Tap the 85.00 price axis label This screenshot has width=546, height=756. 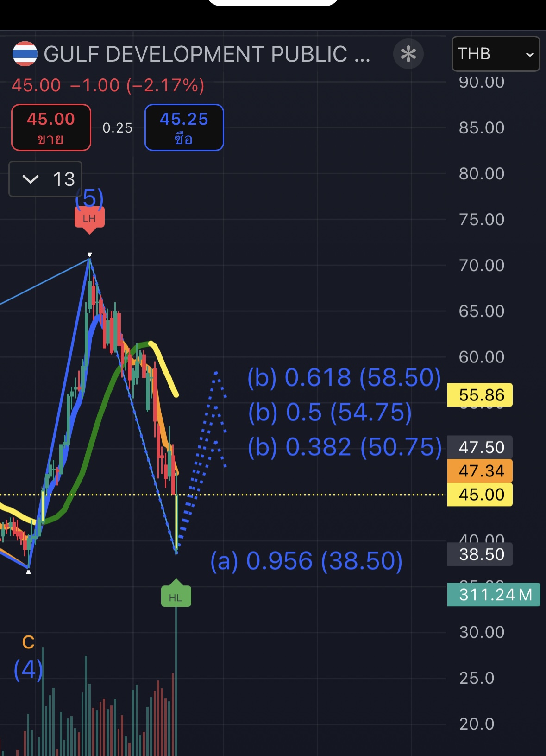(482, 128)
